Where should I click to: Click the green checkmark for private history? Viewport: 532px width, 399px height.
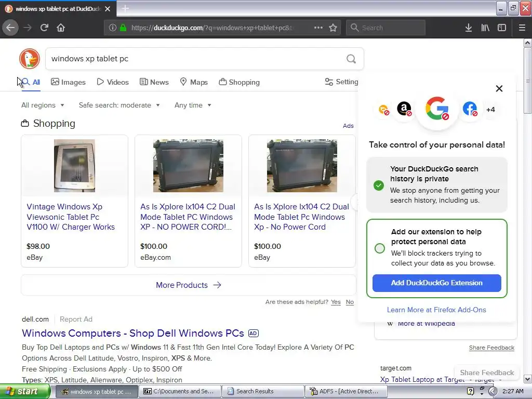pyautogui.click(x=379, y=185)
